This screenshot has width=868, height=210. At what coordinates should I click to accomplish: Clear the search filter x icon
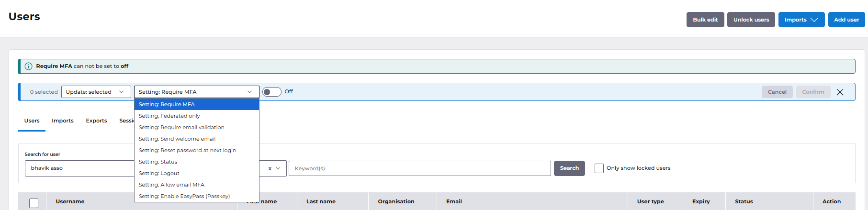click(270, 168)
